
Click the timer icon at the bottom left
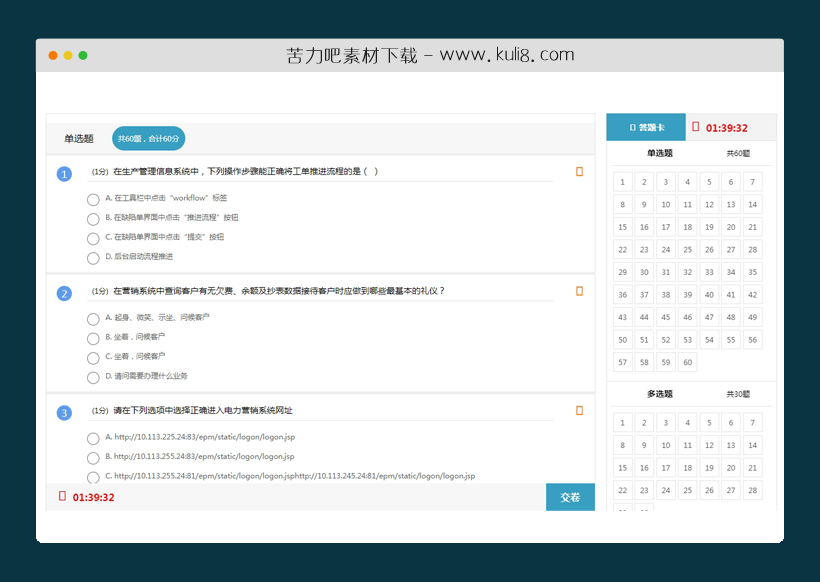click(62, 496)
